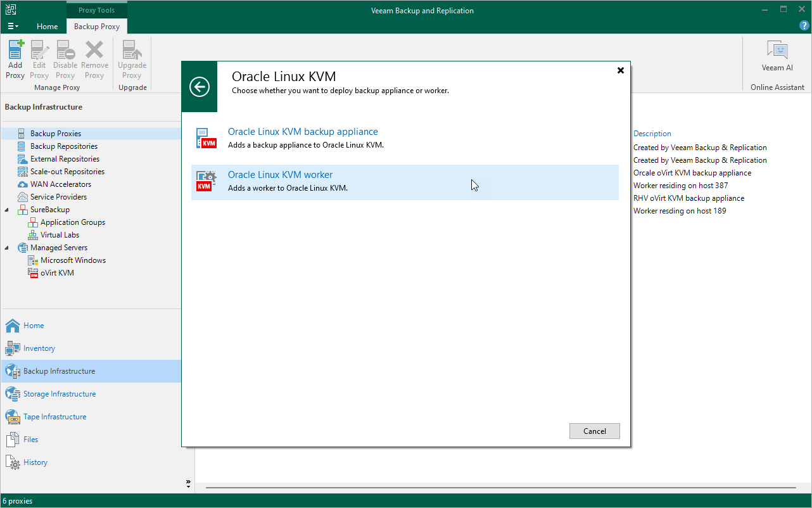Viewport: 812px width, 508px height.
Task: Click the Scale-out Repositories tree icon
Action: [x=22, y=172]
